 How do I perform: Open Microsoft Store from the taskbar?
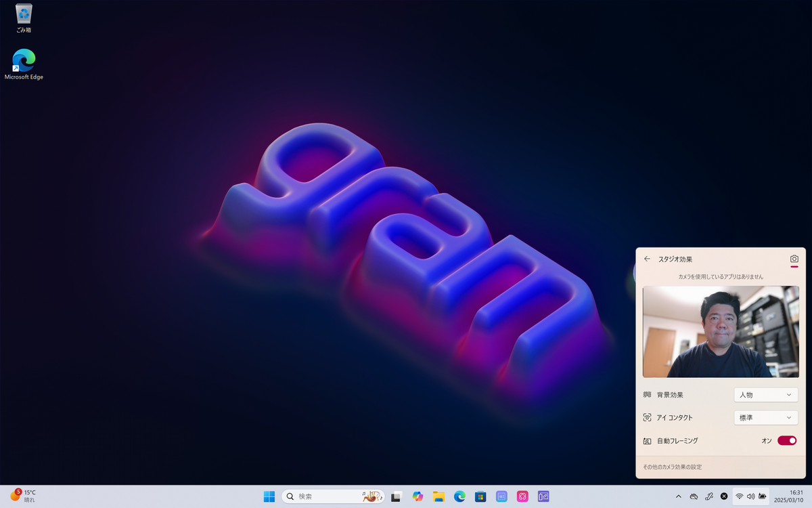coord(480,496)
